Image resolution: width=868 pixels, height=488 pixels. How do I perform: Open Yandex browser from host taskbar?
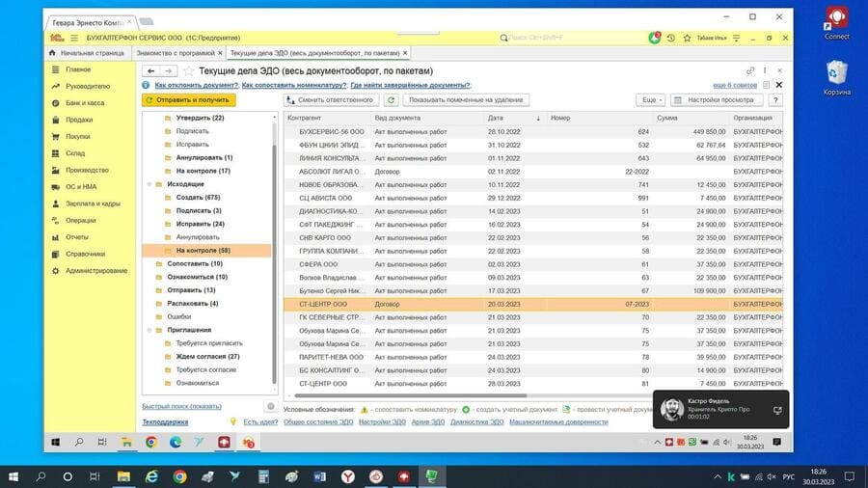pos(347,476)
